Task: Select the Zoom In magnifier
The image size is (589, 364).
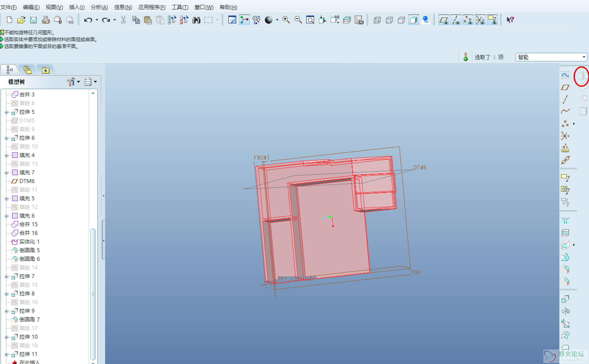Action: pyautogui.click(x=286, y=20)
